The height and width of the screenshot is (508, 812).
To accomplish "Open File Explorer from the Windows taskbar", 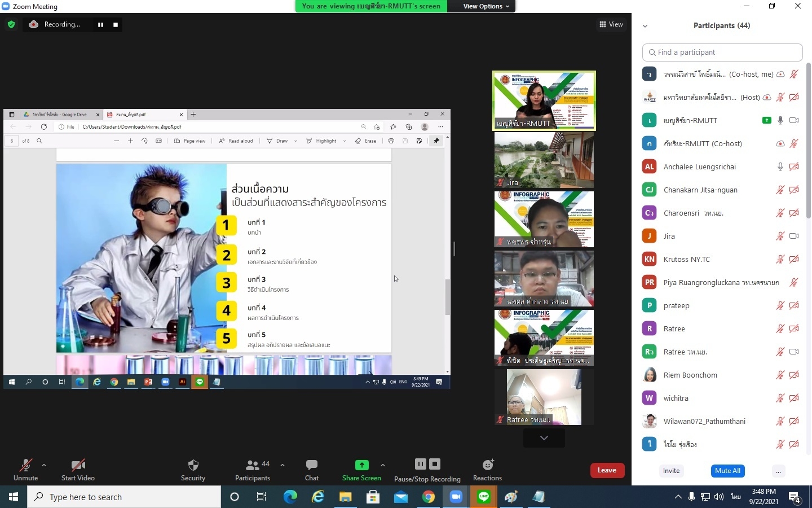I will (345, 497).
